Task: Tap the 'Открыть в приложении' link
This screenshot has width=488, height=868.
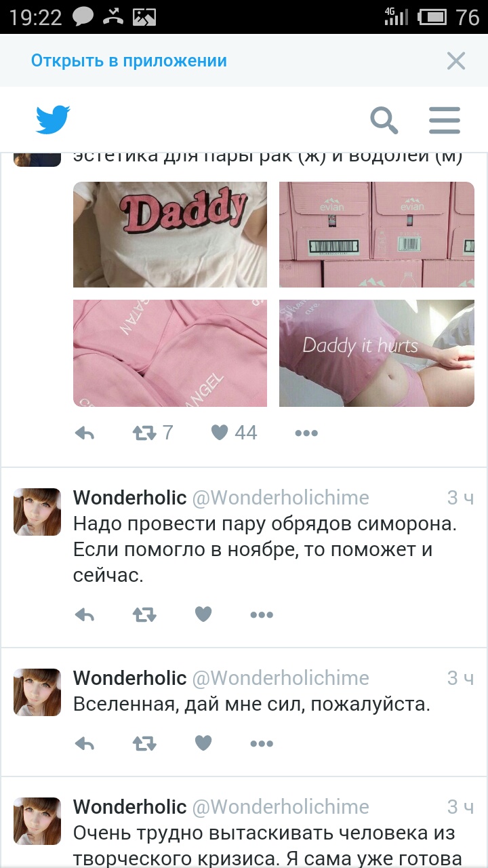Action: pyautogui.click(x=129, y=60)
